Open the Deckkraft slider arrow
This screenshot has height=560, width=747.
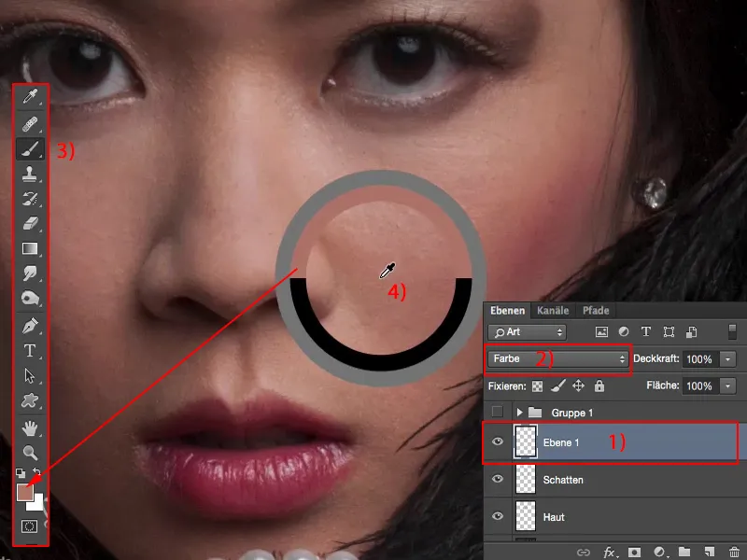[728, 359]
